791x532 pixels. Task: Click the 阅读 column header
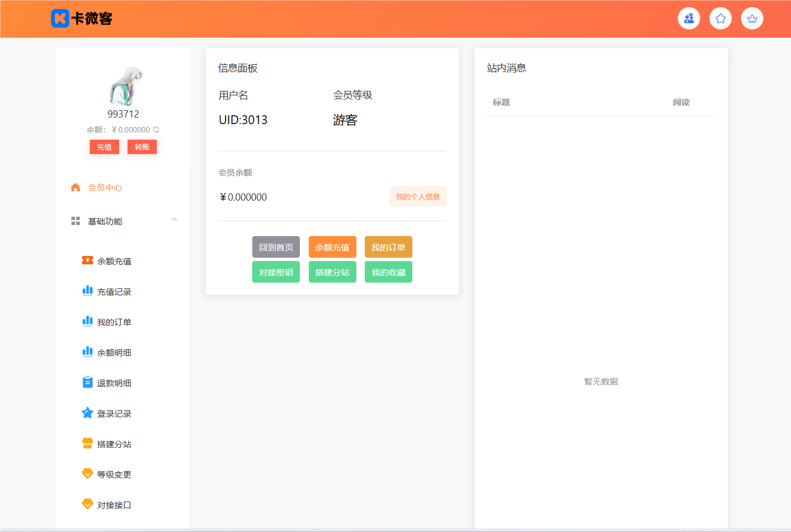click(681, 103)
